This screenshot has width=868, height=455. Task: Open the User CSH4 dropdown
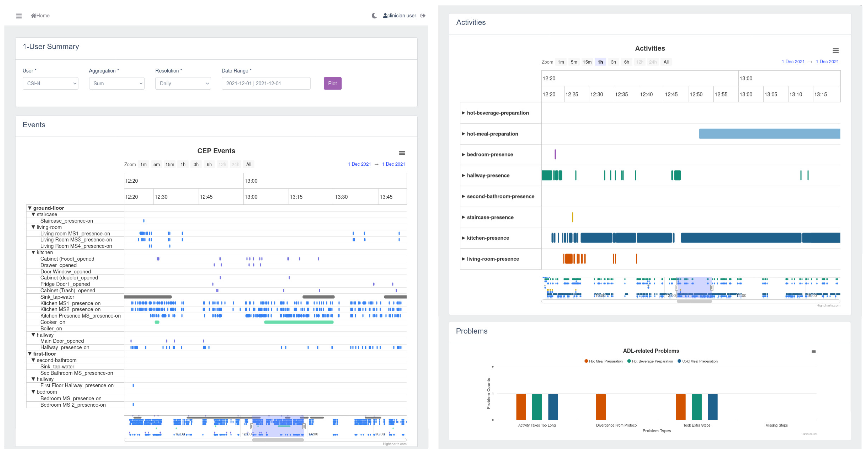click(51, 84)
